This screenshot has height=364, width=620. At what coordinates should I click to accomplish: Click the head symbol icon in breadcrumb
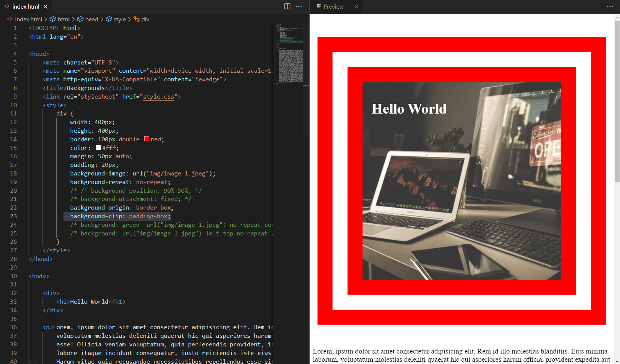coord(81,19)
